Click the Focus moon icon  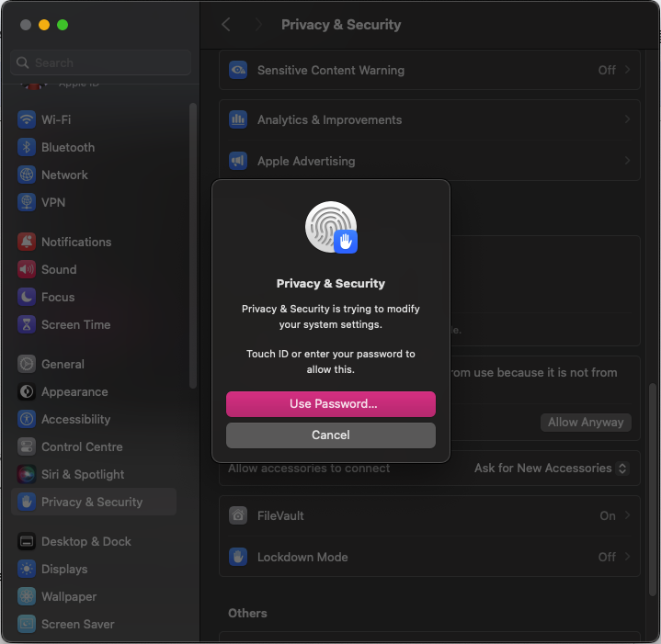(27, 297)
